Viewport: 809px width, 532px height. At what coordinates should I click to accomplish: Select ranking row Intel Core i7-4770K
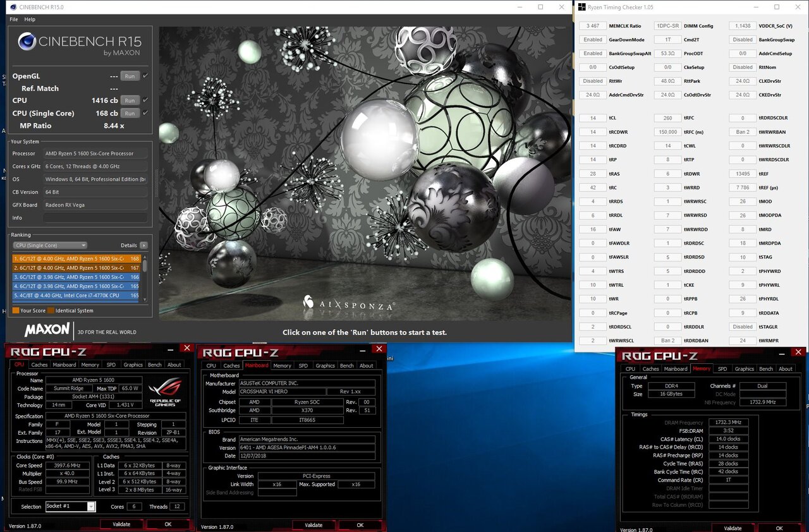76,295
